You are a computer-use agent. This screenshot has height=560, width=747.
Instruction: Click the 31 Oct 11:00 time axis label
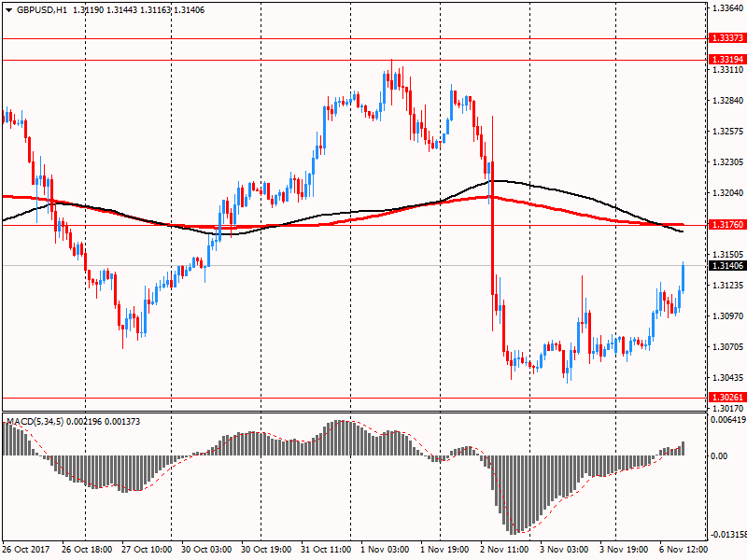[326, 550]
